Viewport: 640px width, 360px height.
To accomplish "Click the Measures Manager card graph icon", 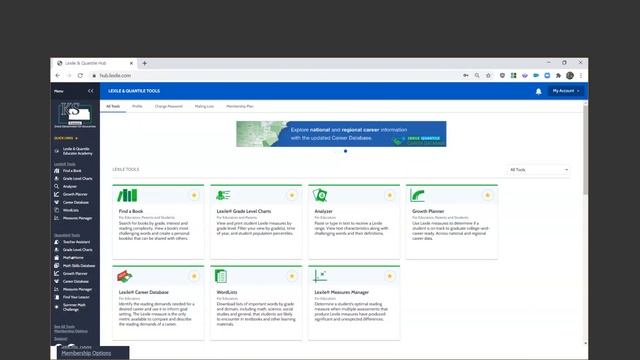I will (x=320, y=276).
